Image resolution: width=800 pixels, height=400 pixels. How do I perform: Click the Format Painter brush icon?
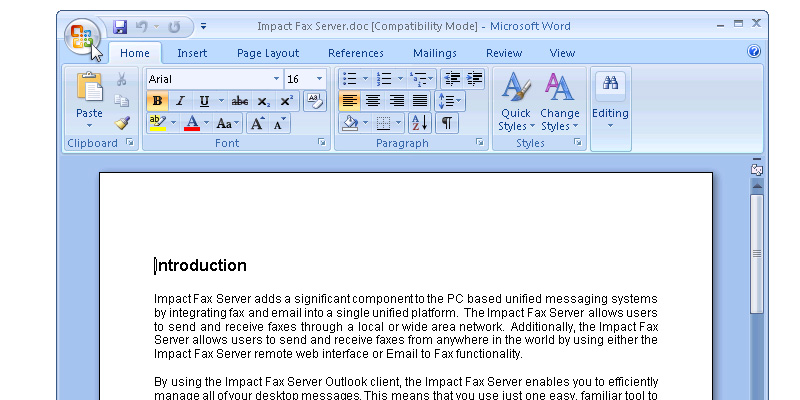(122, 122)
